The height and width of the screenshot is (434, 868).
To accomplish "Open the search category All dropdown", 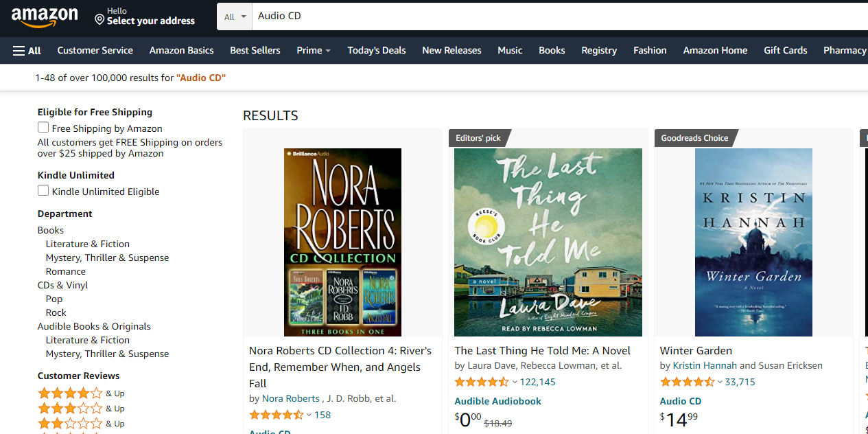I will pyautogui.click(x=235, y=16).
